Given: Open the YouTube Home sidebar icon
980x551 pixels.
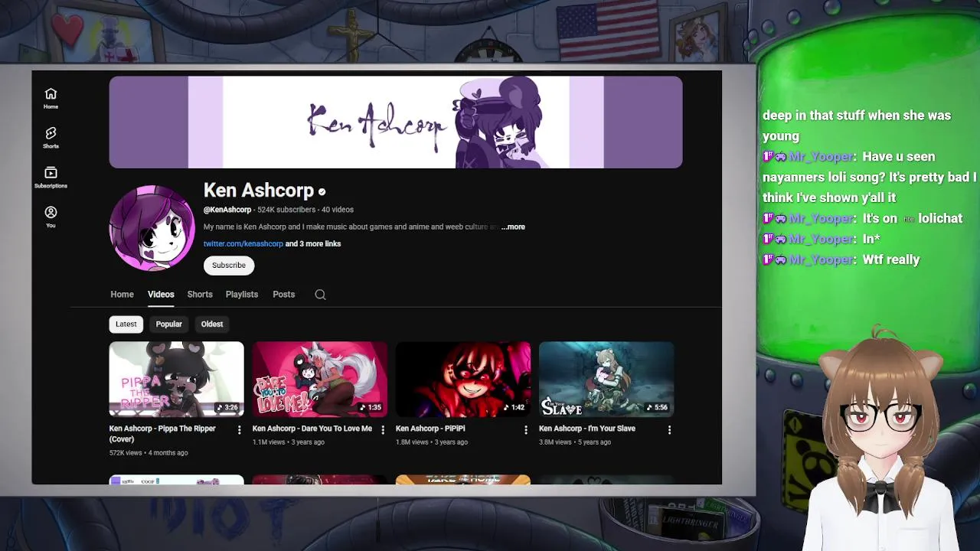Looking at the screenshot, I should point(51,98).
